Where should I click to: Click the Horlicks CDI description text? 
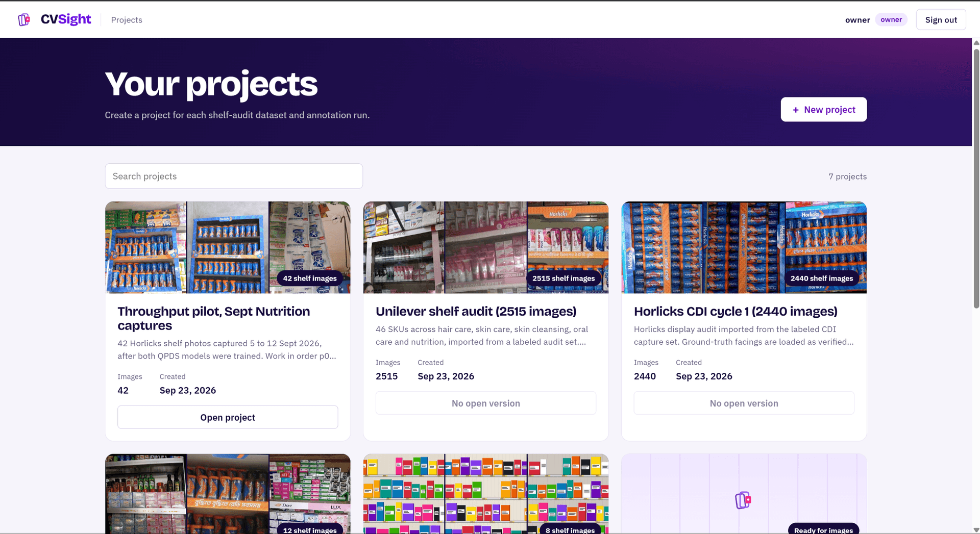point(744,336)
